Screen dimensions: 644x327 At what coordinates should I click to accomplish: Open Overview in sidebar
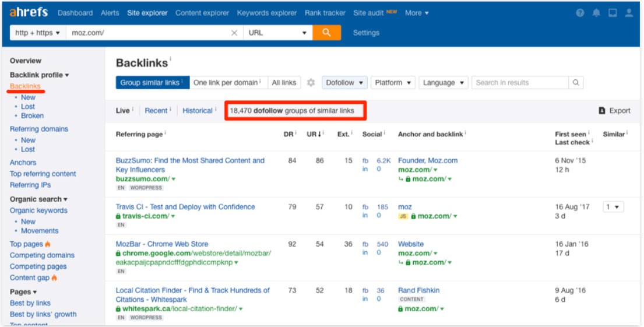[x=26, y=61]
